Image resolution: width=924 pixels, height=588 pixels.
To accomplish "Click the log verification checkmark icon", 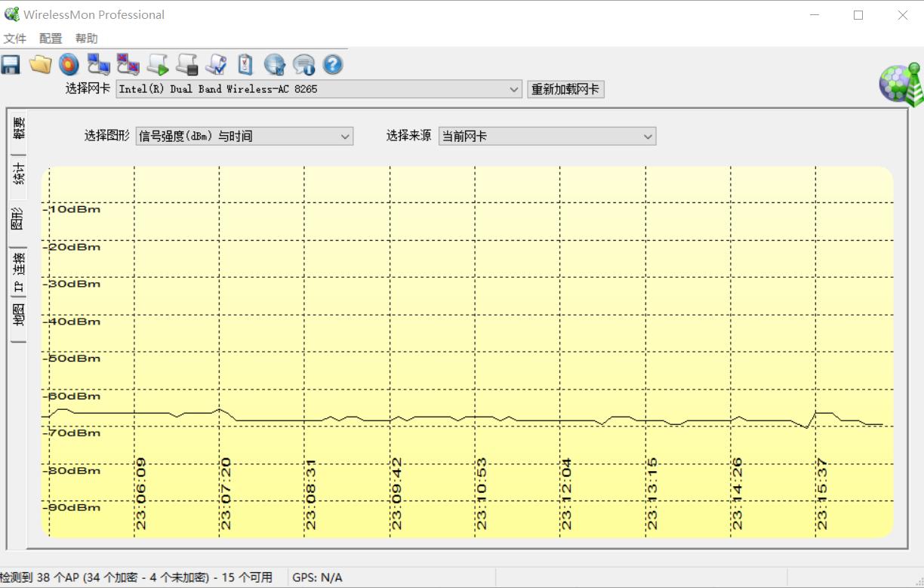I will (x=215, y=65).
